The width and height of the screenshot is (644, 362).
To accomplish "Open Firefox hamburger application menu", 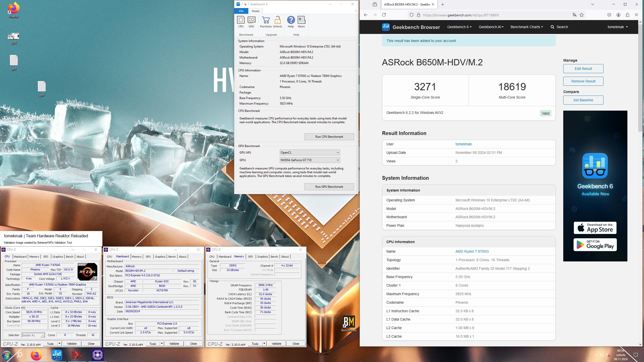I will (636, 15).
